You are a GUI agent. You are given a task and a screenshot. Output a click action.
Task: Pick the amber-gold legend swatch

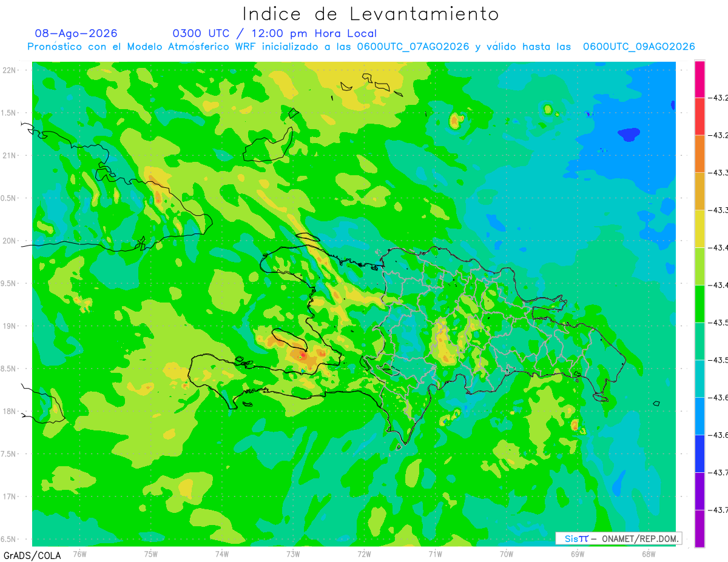[699, 191]
